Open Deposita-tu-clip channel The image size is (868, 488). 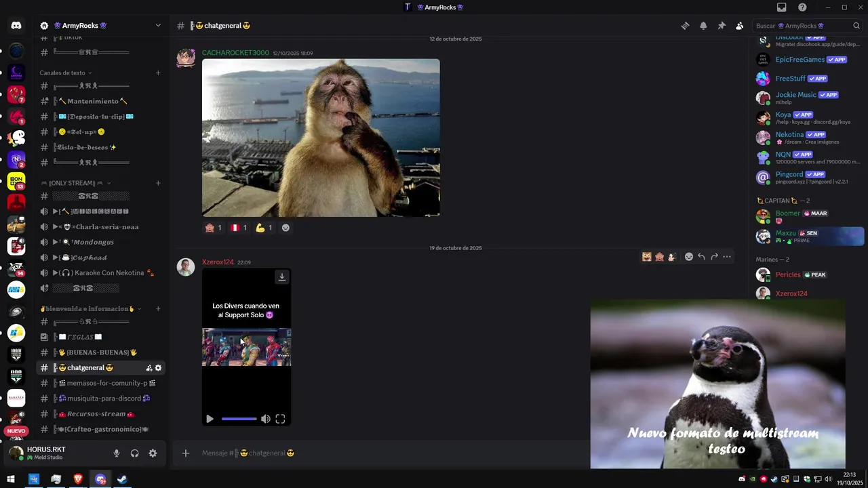100,117
